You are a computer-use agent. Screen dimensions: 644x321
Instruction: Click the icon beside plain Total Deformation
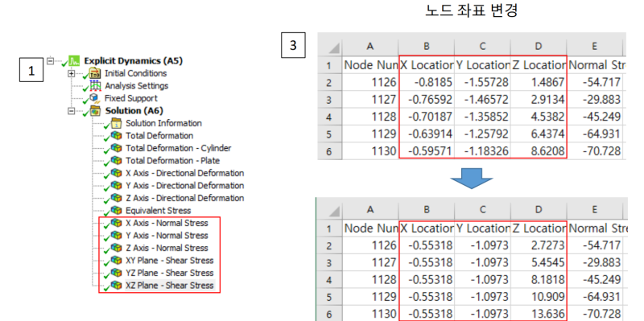pyautogui.click(x=116, y=136)
